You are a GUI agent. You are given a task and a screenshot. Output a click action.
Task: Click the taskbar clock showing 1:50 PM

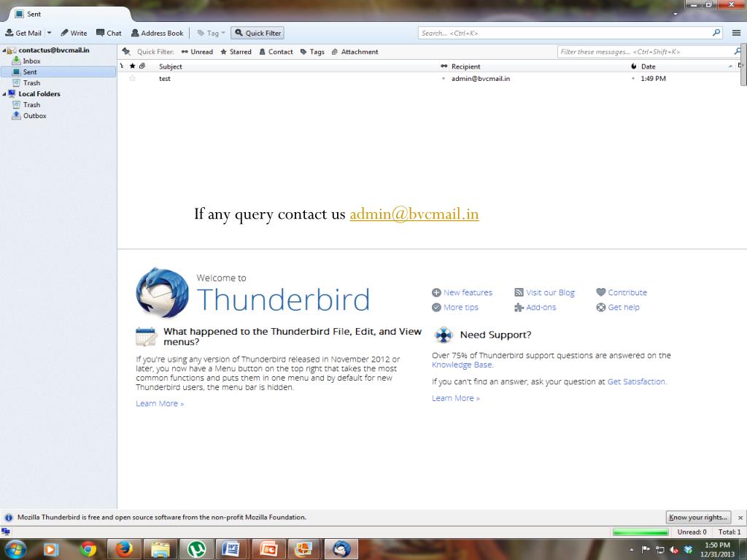[718, 550]
